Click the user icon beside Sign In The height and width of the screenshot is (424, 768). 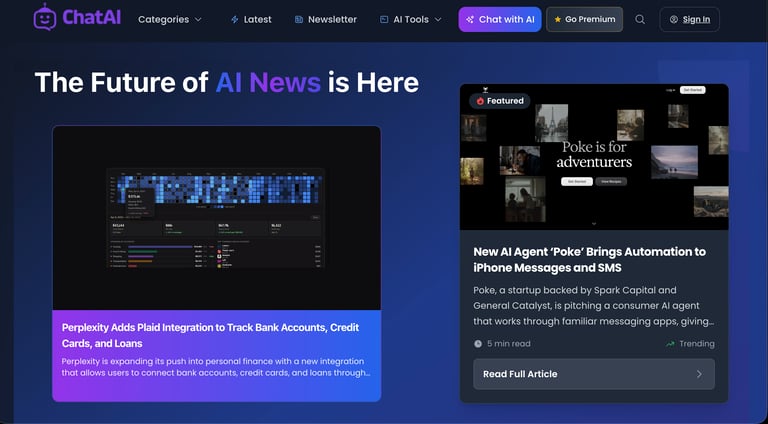coord(674,20)
